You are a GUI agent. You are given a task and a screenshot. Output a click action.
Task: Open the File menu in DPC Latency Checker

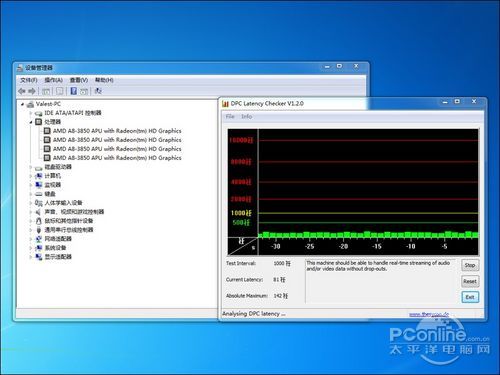pos(230,116)
